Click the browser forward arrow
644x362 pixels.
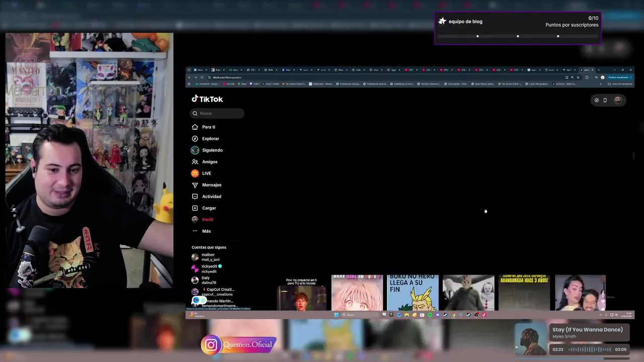click(x=195, y=77)
